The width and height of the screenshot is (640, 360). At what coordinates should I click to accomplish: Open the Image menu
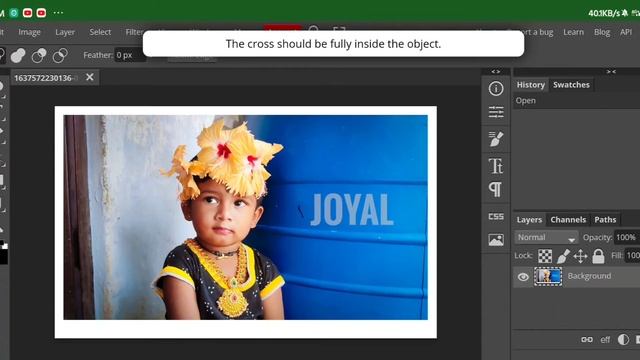pos(29,32)
